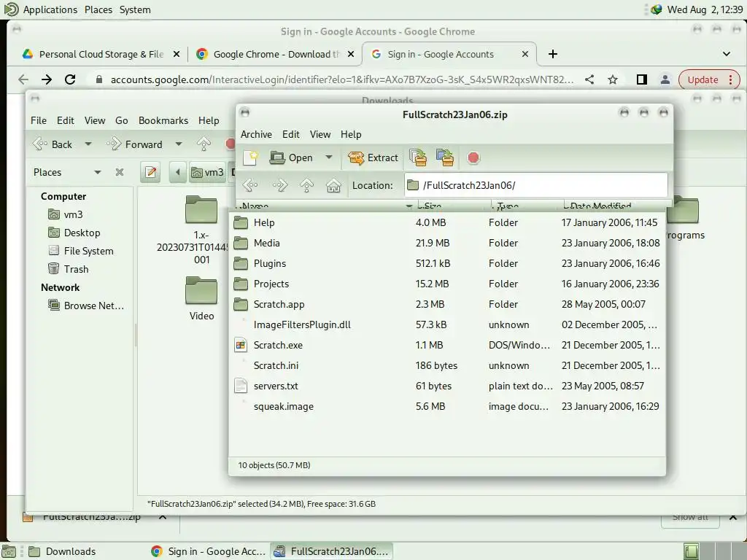Go forward using the archive location arrow
This screenshot has width=747, height=560.
[279, 185]
